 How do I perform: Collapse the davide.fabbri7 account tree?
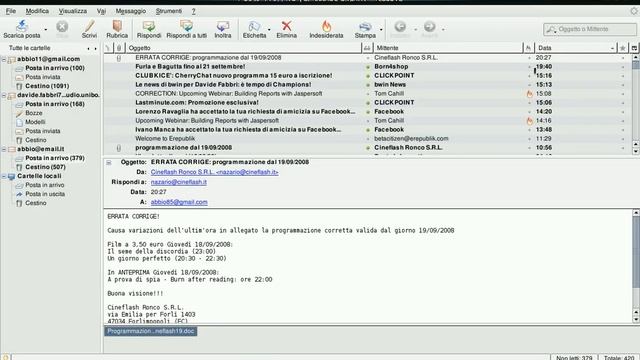click(x=4, y=96)
